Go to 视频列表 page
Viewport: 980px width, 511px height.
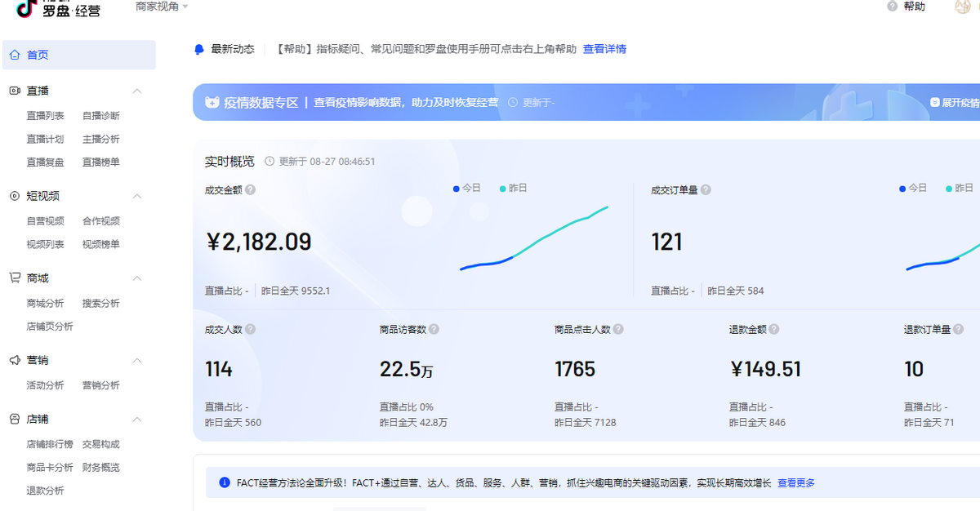[x=45, y=244]
